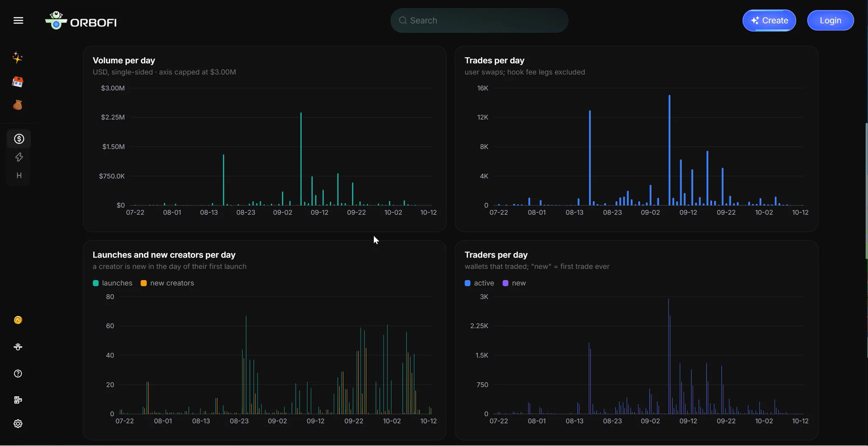Click the Traders per day title

tap(496, 255)
